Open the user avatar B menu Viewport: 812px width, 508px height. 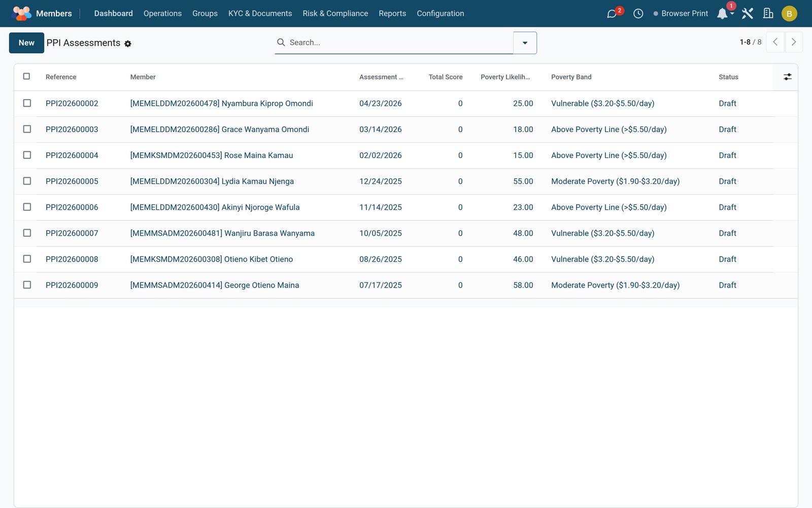click(x=789, y=14)
